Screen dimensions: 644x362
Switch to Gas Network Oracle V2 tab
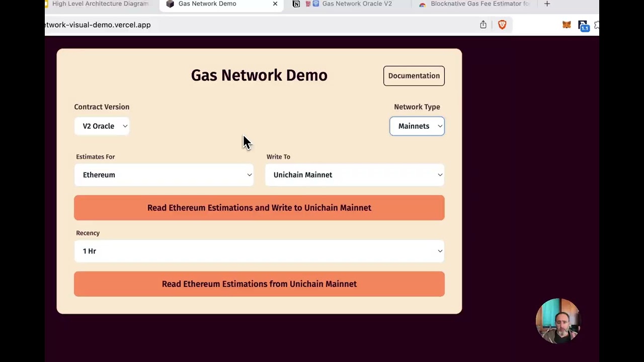[350, 4]
